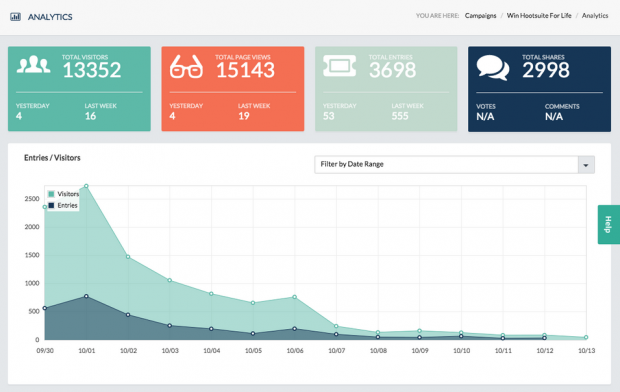Open the Help side tab
Image resolution: width=620 pixels, height=392 pixels.
point(609,224)
